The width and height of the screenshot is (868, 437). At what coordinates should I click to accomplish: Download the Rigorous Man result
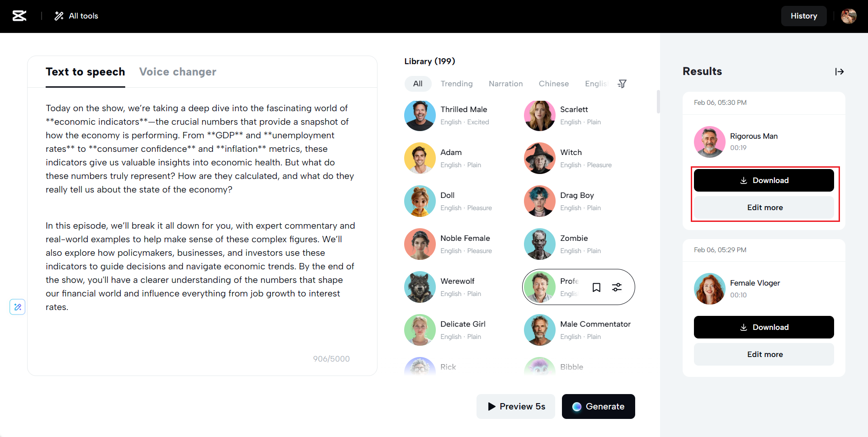764,180
